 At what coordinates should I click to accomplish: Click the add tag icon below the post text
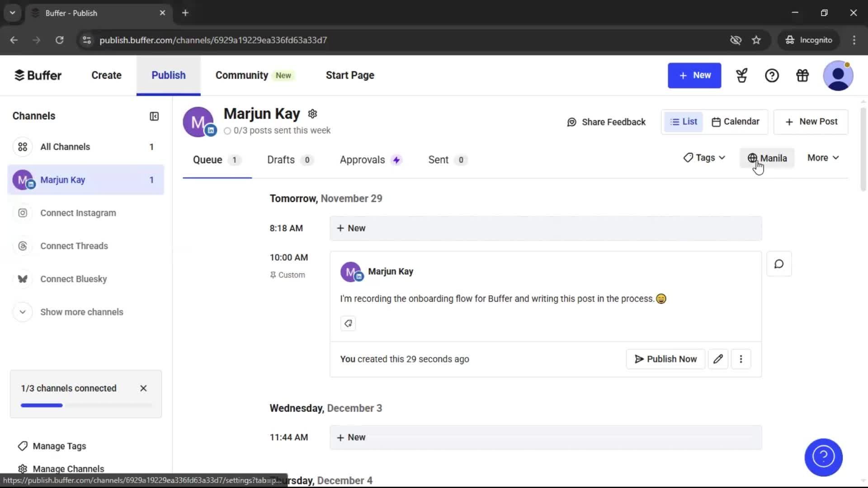348,324
